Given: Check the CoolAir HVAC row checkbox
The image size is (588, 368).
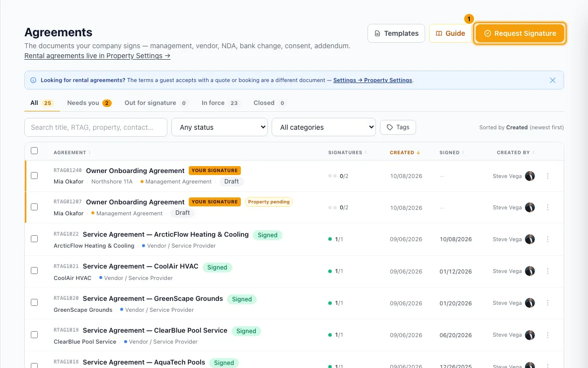Looking at the screenshot, I should [x=34, y=271].
